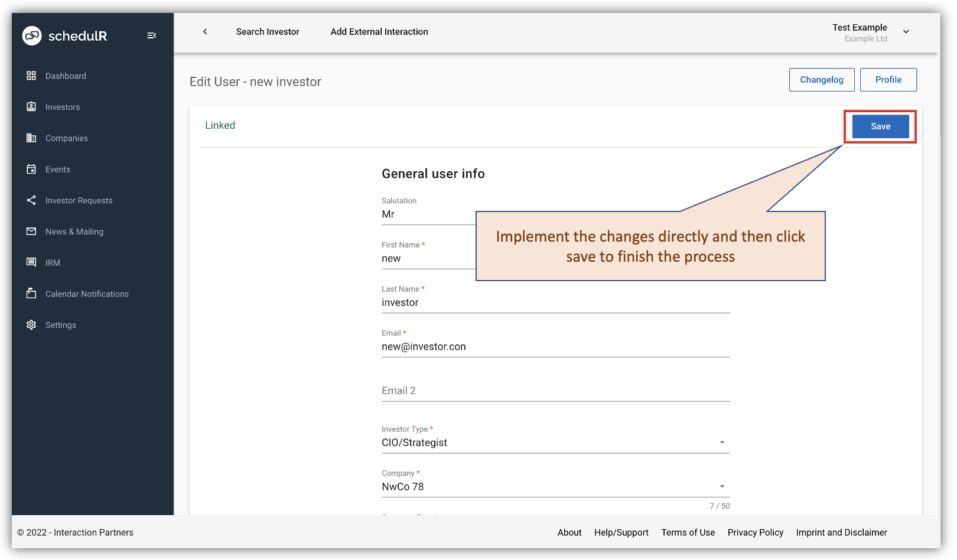Screen dimensions: 957x560
Task: Collapse the schedulR sidebar
Action: (x=152, y=35)
